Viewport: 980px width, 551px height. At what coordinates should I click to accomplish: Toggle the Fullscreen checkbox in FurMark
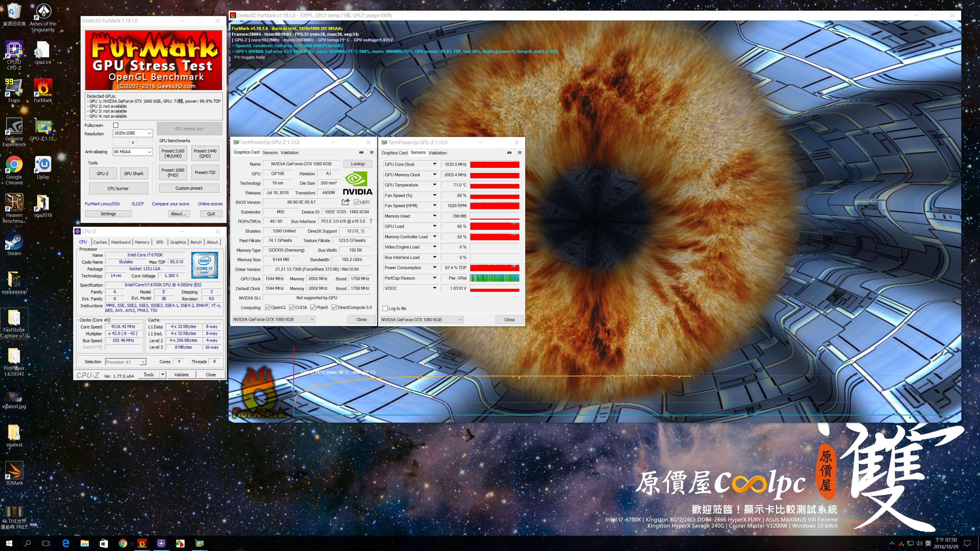[x=116, y=125]
